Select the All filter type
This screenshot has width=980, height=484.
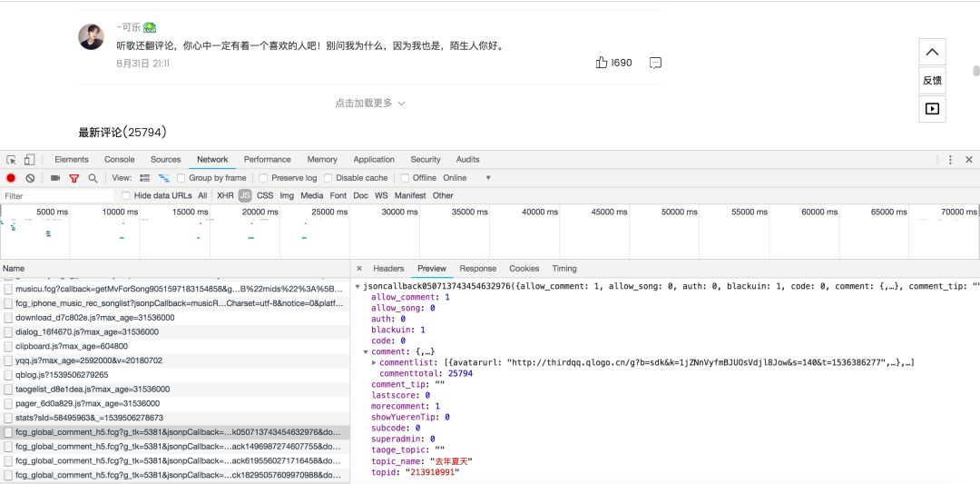point(202,196)
